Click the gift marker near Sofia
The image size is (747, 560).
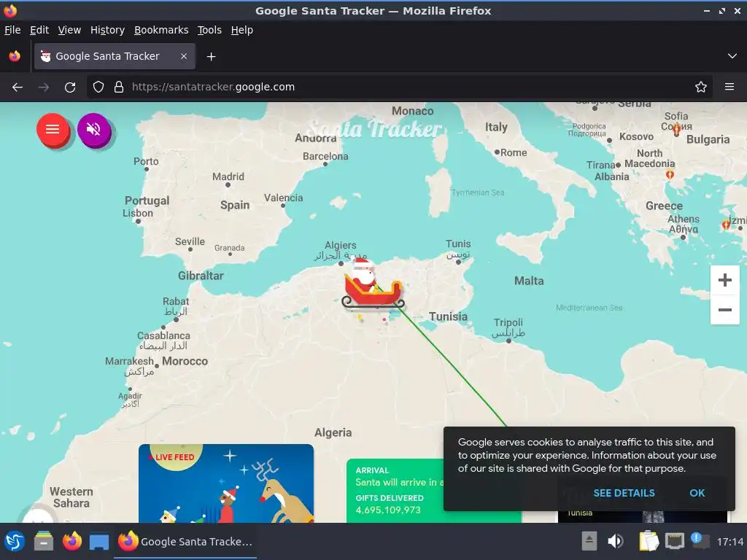point(676,130)
